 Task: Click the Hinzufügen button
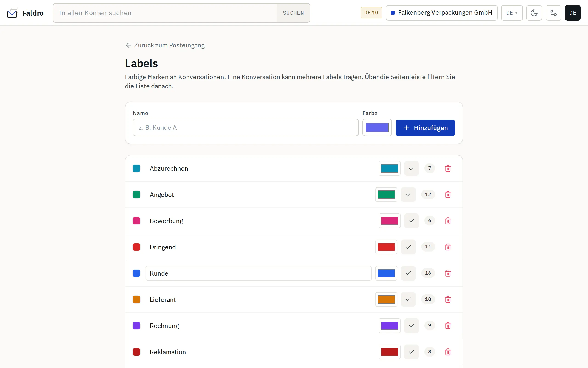click(x=425, y=128)
